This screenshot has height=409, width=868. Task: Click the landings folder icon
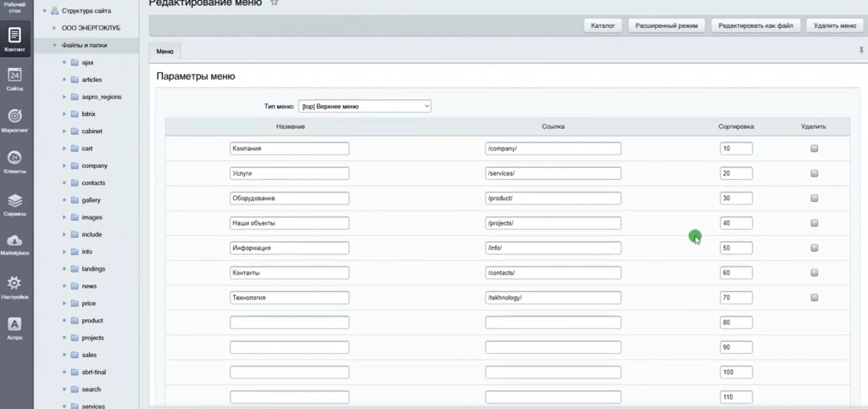75,269
